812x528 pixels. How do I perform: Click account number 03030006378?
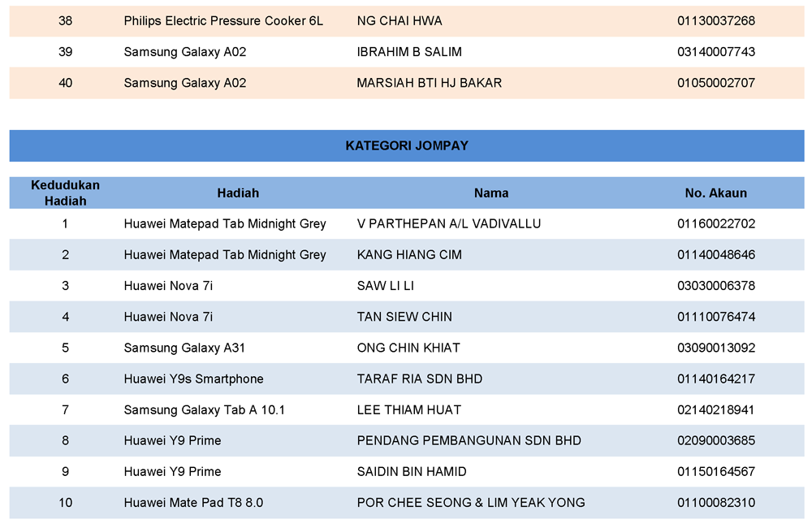(x=715, y=286)
